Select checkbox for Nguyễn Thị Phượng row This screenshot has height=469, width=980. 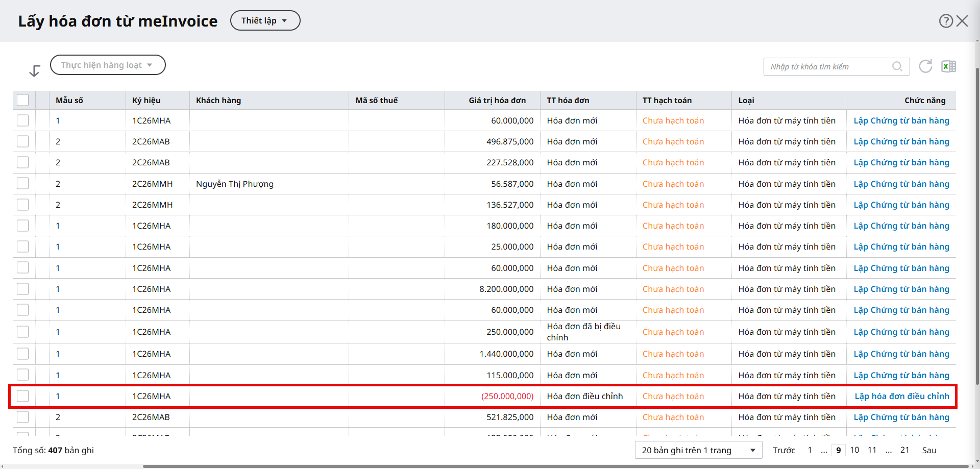pos(23,184)
